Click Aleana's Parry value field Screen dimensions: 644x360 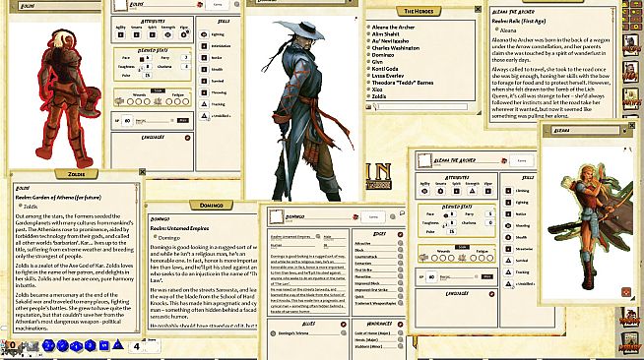point(489,214)
